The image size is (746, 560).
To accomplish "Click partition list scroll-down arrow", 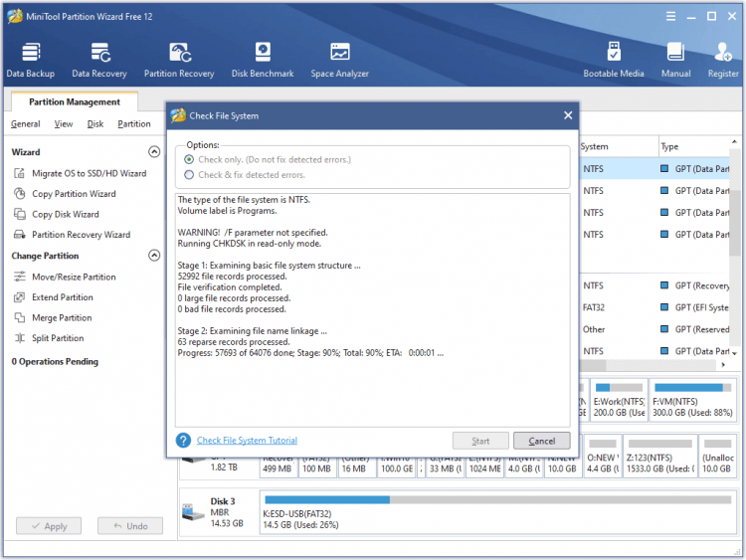I will (x=734, y=353).
